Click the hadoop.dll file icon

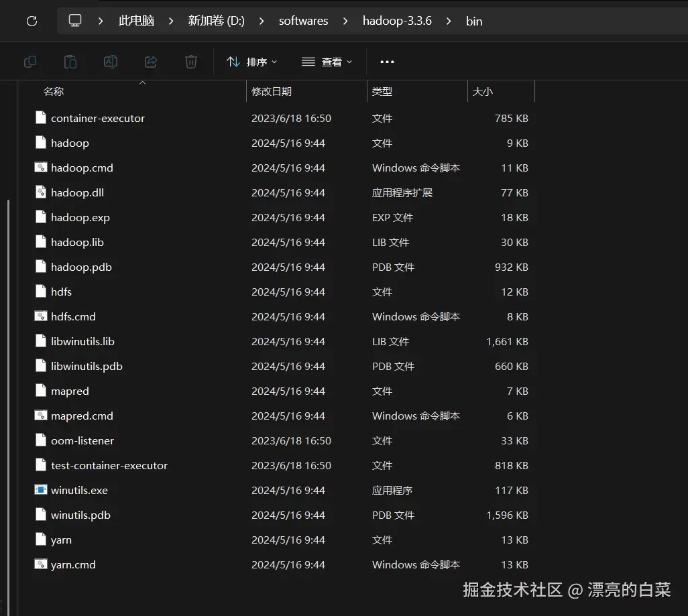[41, 192]
